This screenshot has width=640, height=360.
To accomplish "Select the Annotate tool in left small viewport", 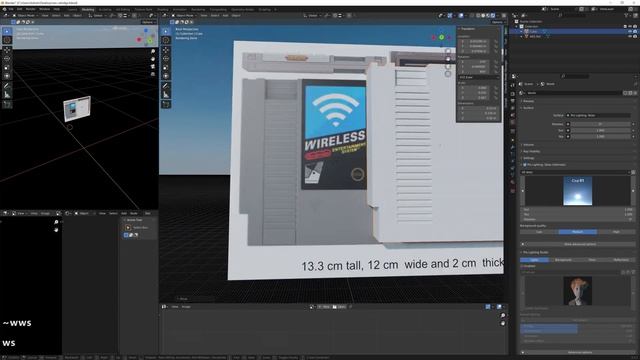I will coord(7,86).
